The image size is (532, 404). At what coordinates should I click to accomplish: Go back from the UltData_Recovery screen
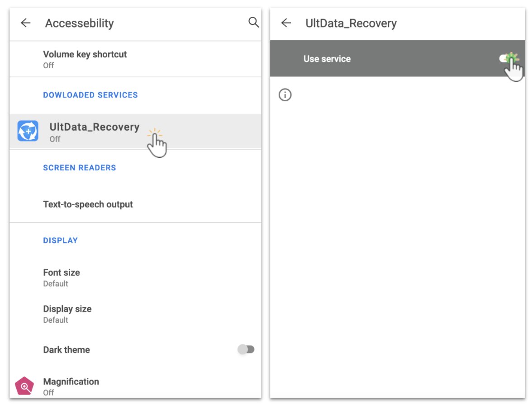pos(286,23)
